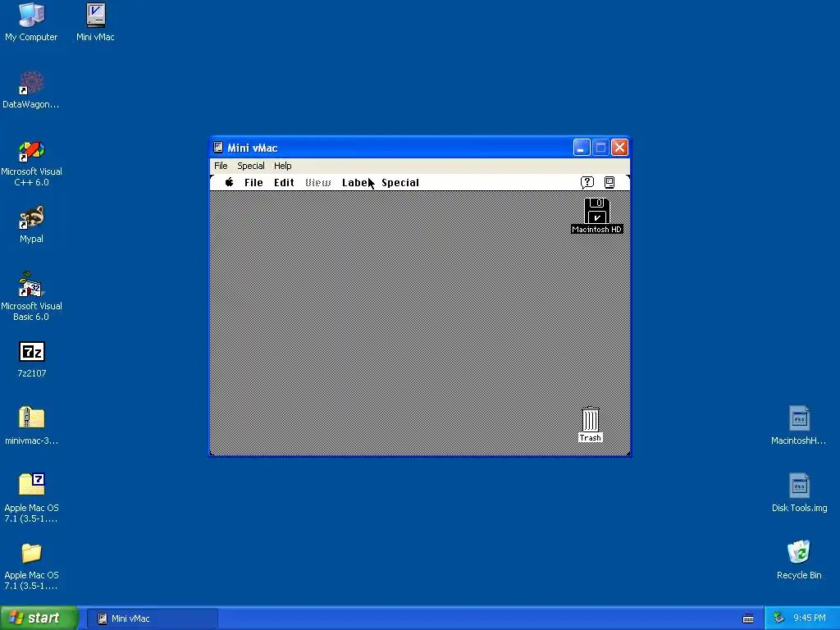The image size is (840, 630).
Task: Click the system tray notification icon
Action: pos(778,619)
